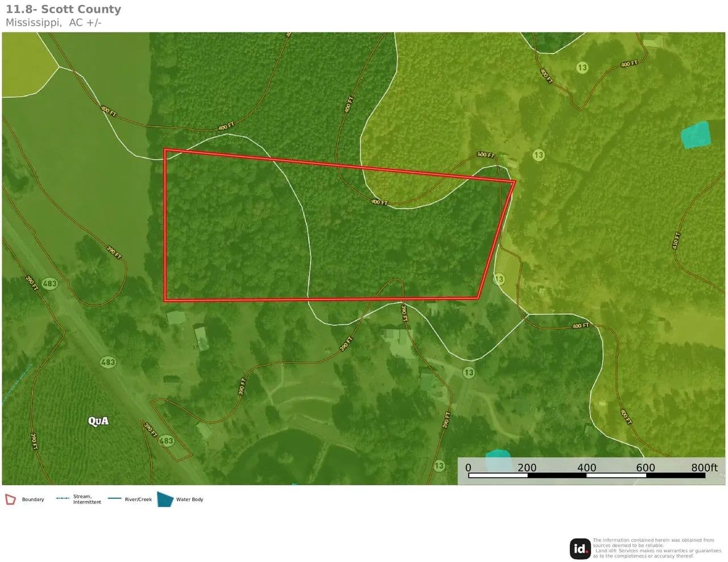Select the blue Water Body legend icon
728x562 pixels.
point(165,499)
